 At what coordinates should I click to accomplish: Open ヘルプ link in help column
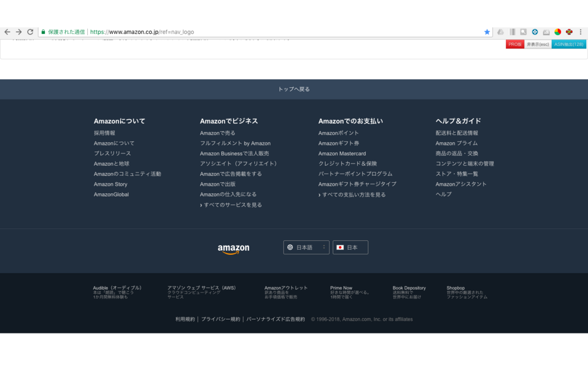pyautogui.click(x=444, y=194)
